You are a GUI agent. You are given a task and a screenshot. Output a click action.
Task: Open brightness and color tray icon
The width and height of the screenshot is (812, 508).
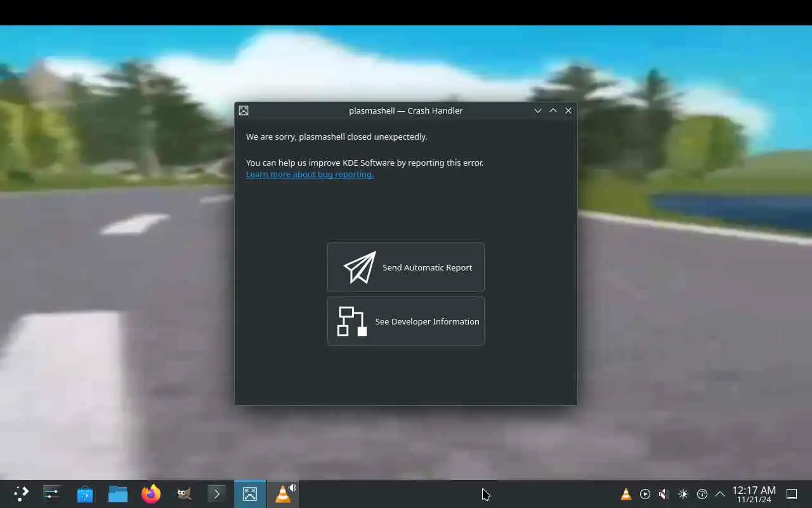pos(683,494)
